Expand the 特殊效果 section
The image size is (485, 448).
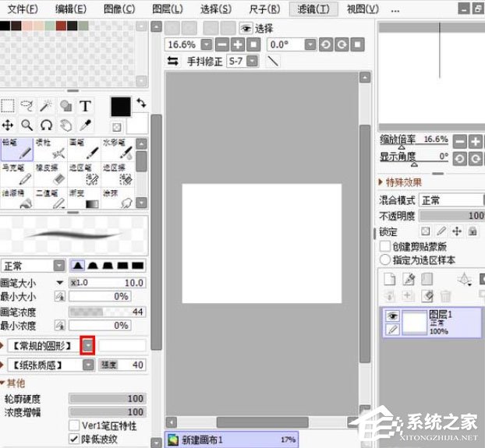(x=400, y=182)
